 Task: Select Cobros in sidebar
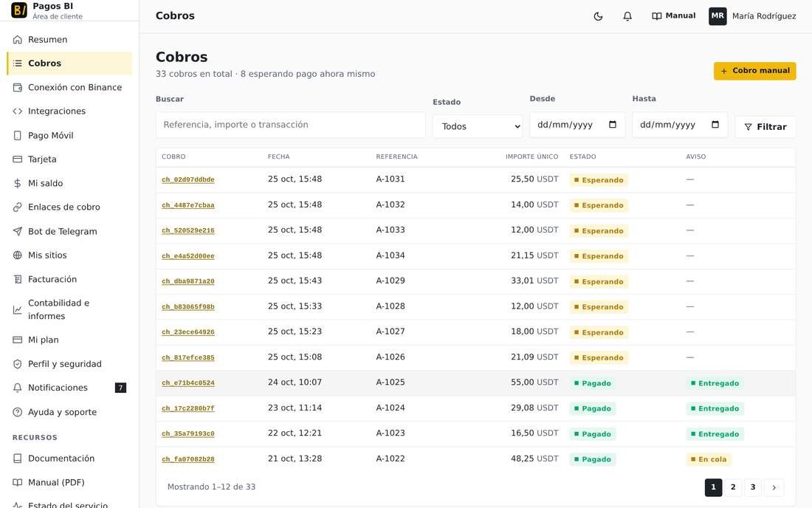[x=69, y=63]
